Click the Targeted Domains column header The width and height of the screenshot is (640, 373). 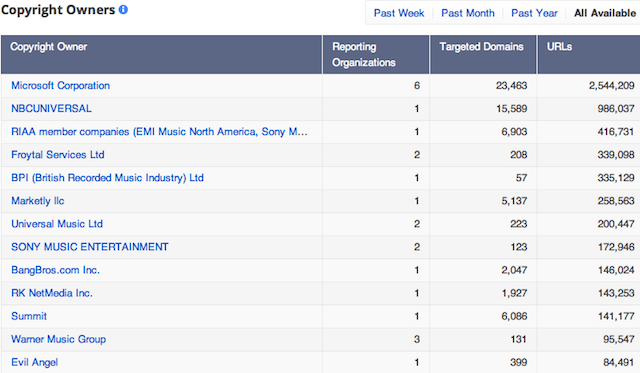coord(483,54)
